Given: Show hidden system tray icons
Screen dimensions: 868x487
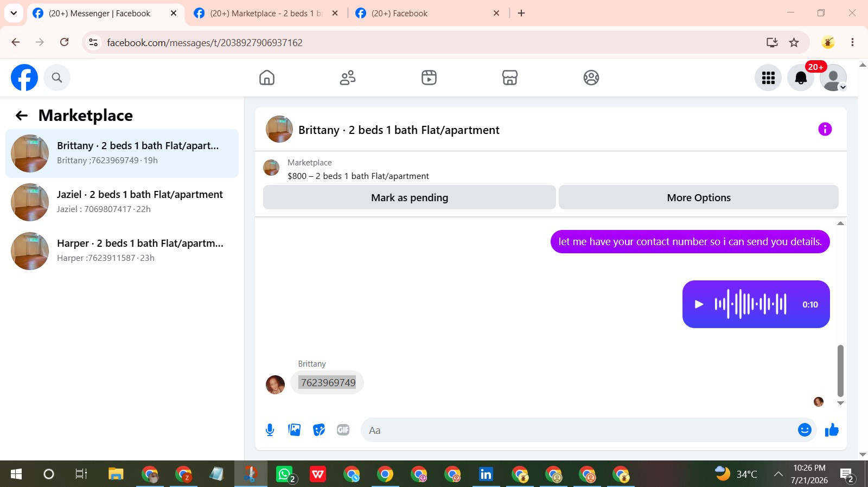Looking at the screenshot, I should point(778,475).
